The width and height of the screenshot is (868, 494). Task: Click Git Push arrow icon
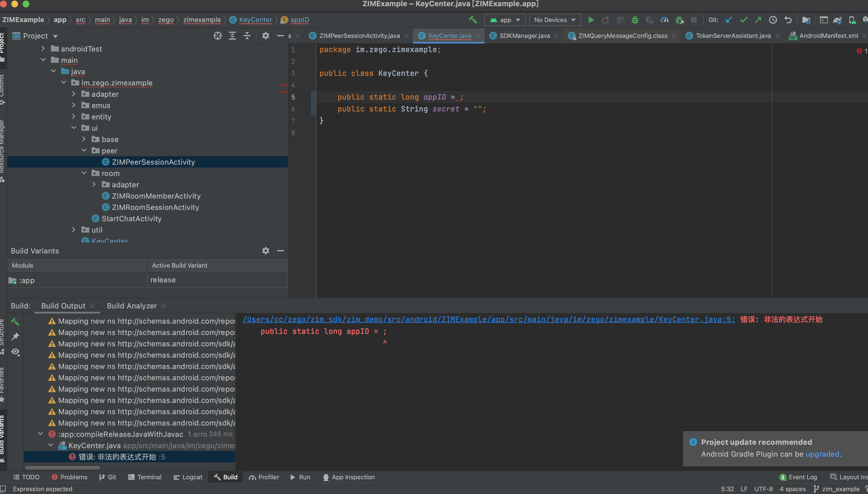[x=758, y=20]
